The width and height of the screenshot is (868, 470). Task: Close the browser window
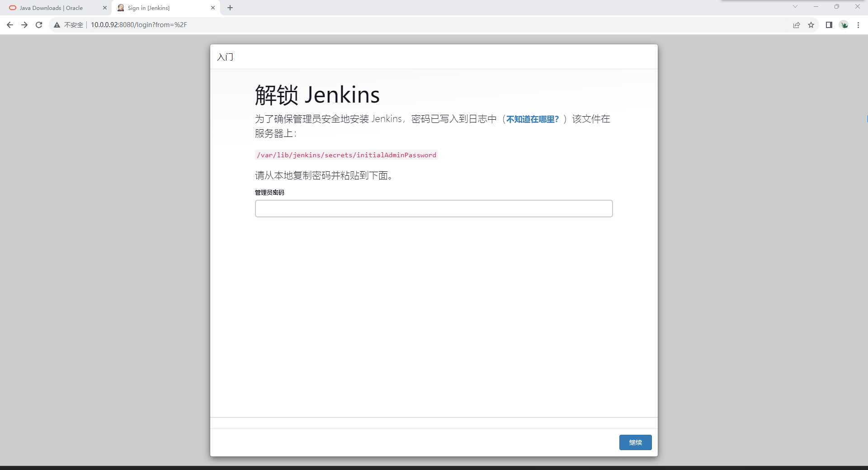tap(858, 6)
